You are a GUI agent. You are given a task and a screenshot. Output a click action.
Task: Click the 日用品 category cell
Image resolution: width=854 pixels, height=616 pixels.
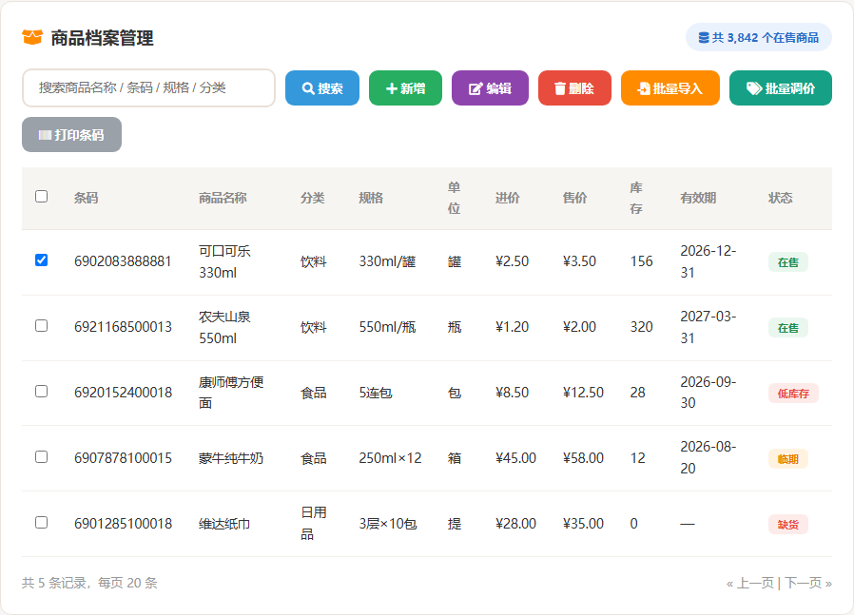point(314,524)
